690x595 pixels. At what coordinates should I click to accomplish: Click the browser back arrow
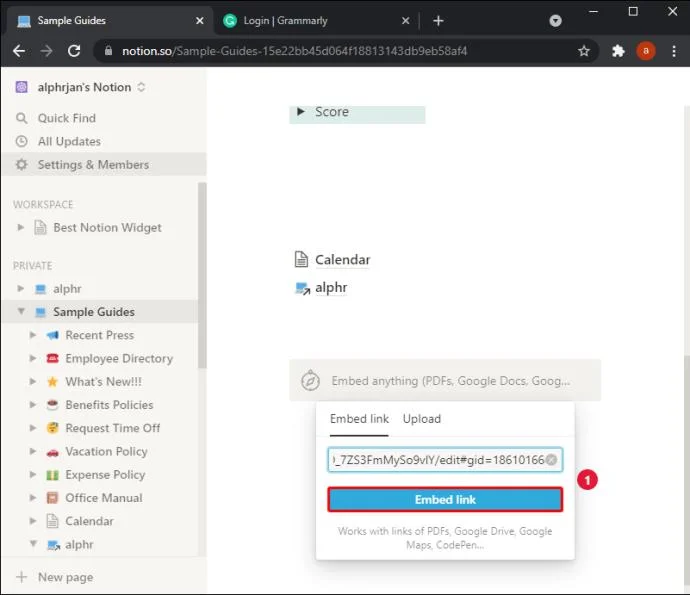[19, 51]
